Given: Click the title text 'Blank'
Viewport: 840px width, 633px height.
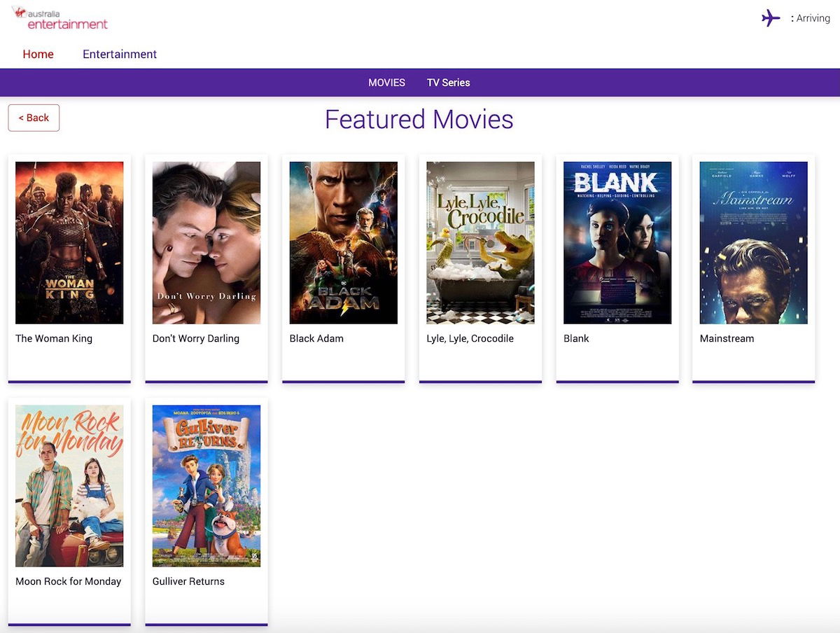Looking at the screenshot, I should point(576,338).
